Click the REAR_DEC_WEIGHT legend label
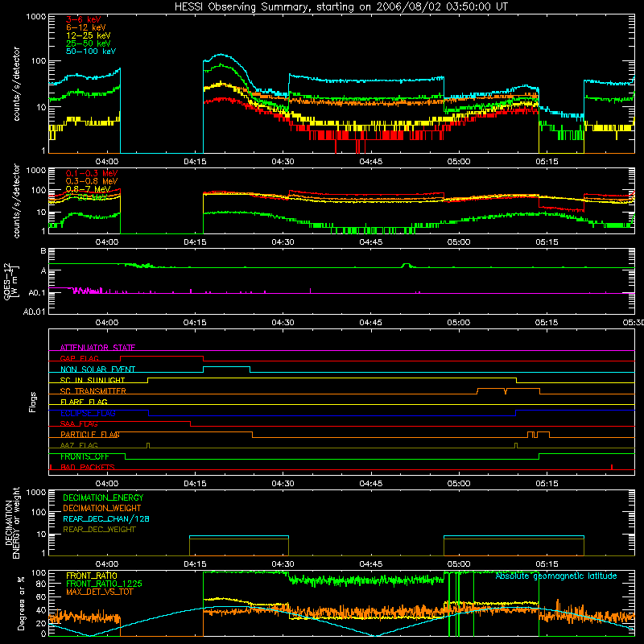Screen dimensions: 644x644 point(99,530)
